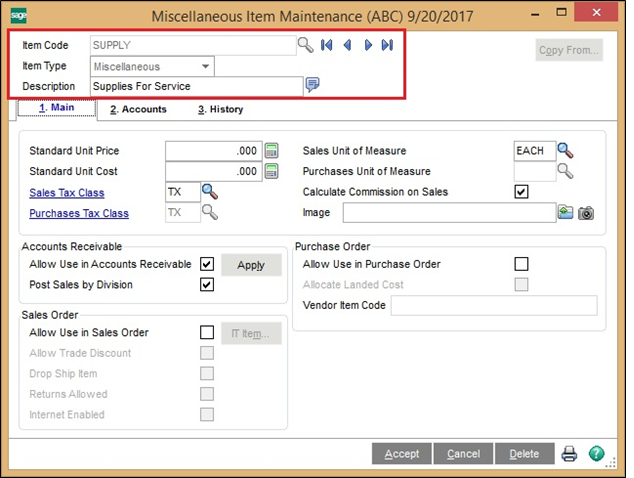Viewport: 634px width, 478px height.
Task: Uncheck Allow Use in Accounts Receivable
Action: [x=207, y=264]
